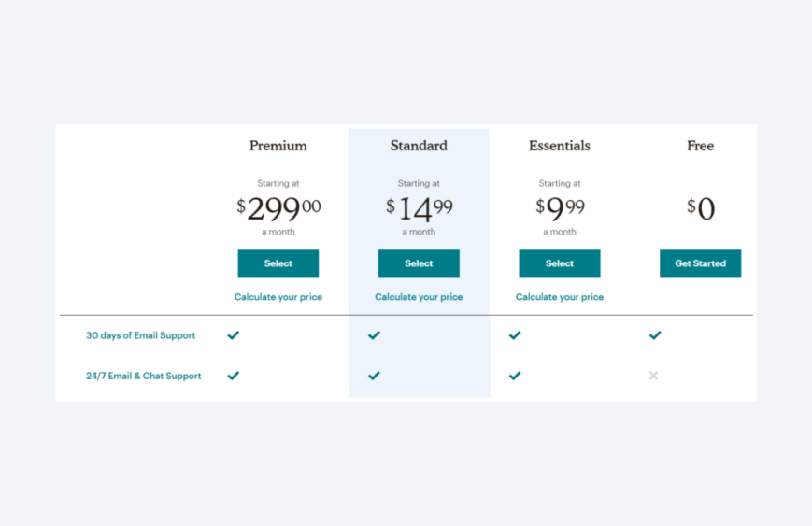Screen dimensions: 812x526
Task: Click Free checkmark for 30 days Email Support
Action: 655,334
